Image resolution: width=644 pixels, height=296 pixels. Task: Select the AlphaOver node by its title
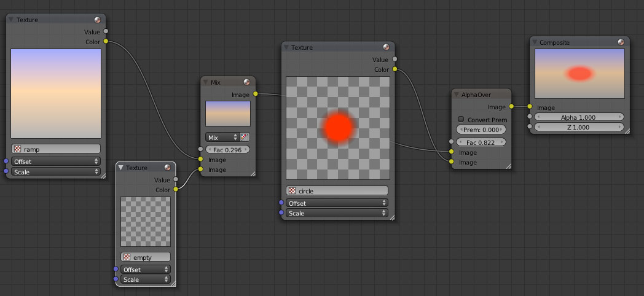coord(476,95)
